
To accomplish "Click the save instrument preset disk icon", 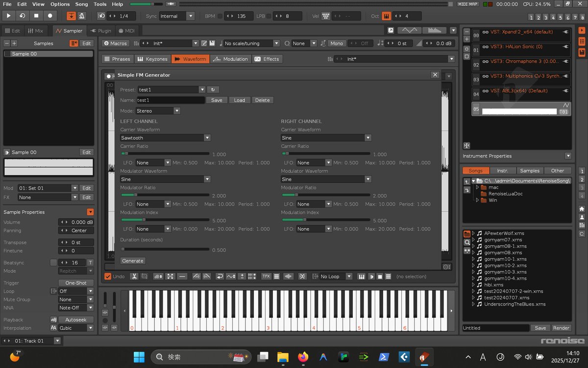I will 212,43.
